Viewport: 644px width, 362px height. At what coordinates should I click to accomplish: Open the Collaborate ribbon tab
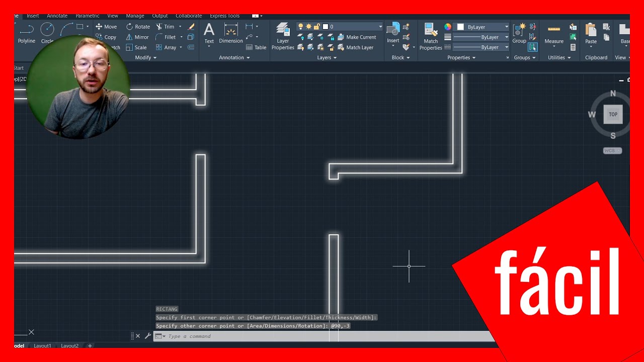tap(189, 16)
